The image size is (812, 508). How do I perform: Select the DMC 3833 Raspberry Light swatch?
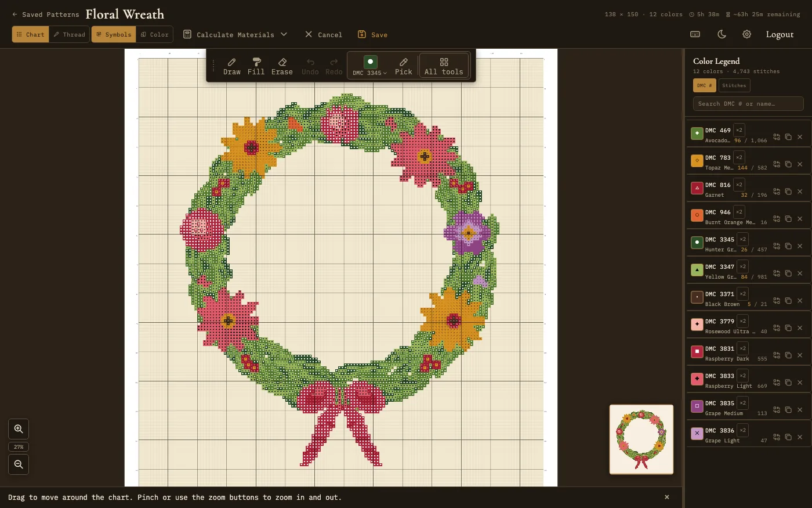tap(697, 379)
